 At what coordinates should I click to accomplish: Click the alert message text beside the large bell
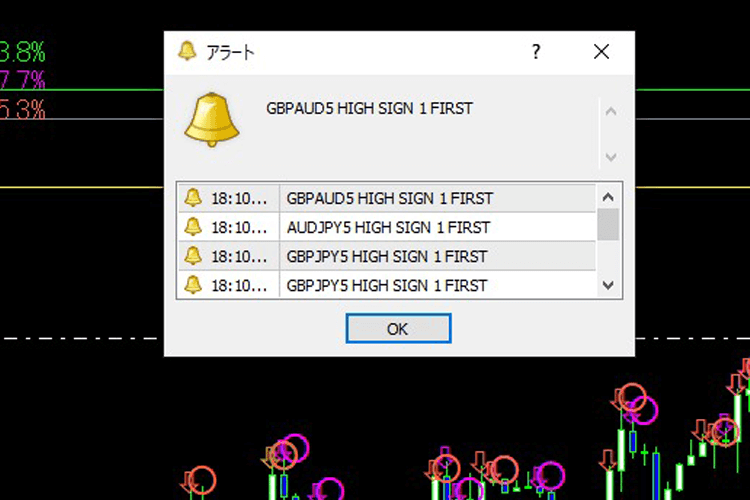tap(369, 108)
